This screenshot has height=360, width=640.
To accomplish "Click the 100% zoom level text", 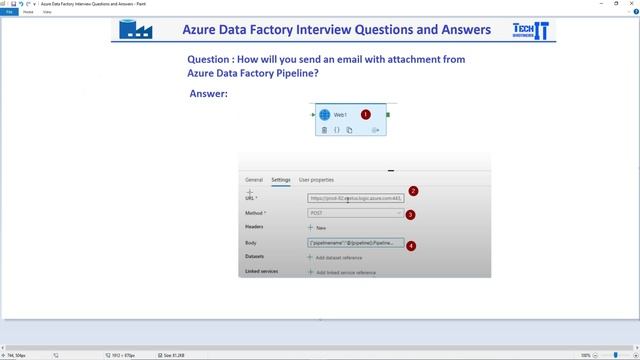I will pyautogui.click(x=586, y=356).
